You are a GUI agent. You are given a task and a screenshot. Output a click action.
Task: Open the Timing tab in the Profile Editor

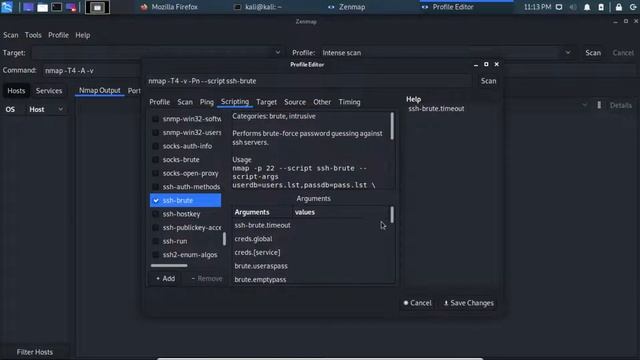point(349,102)
